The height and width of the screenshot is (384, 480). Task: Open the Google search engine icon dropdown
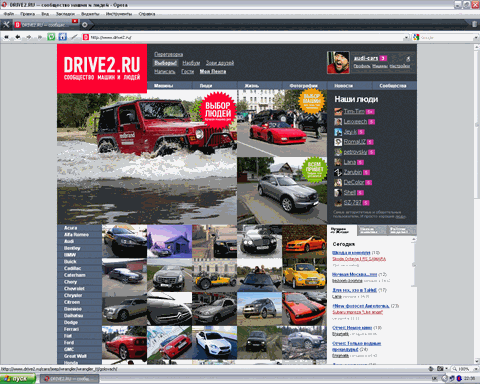click(416, 37)
